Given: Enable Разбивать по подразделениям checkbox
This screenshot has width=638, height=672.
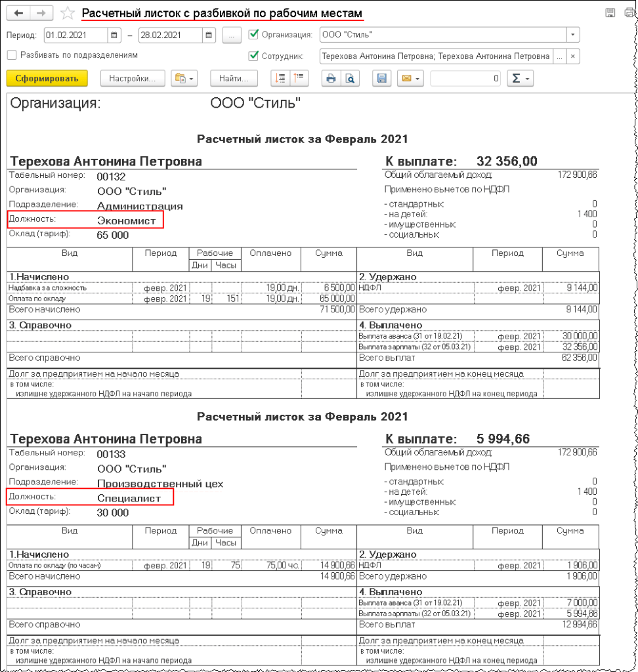Looking at the screenshot, I should click(x=12, y=55).
